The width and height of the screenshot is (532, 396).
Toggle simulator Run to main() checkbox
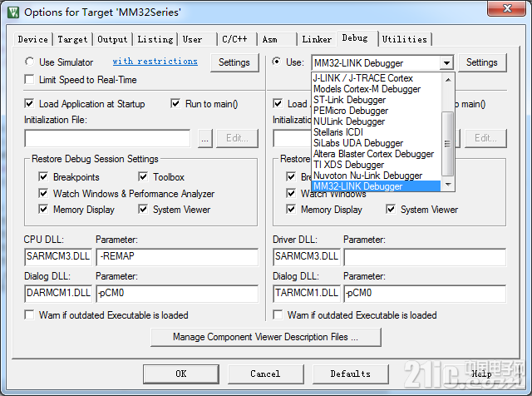(175, 103)
